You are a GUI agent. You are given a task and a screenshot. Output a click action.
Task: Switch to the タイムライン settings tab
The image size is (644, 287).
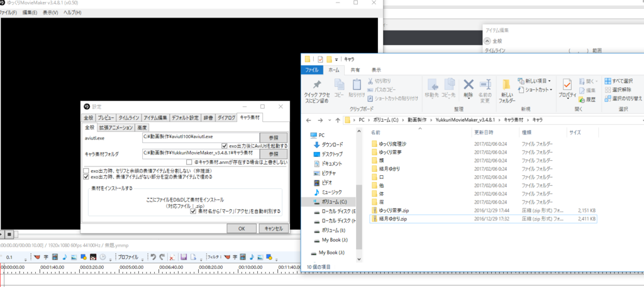130,117
